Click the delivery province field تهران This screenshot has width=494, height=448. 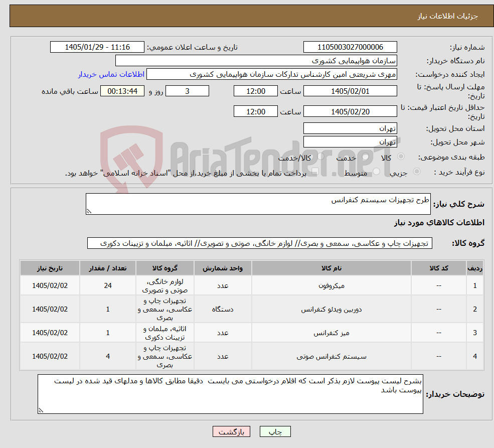(x=350, y=128)
